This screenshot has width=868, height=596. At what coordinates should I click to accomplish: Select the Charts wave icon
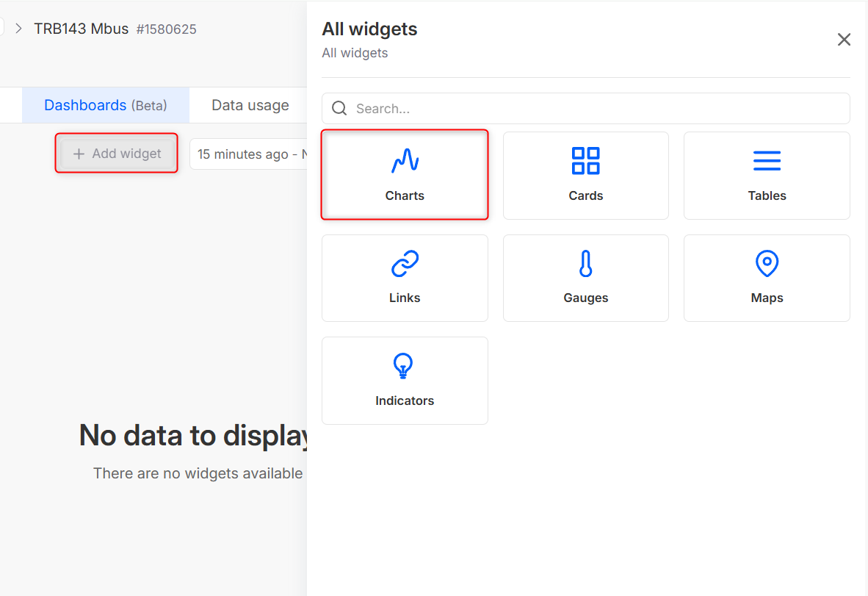tap(405, 161)
